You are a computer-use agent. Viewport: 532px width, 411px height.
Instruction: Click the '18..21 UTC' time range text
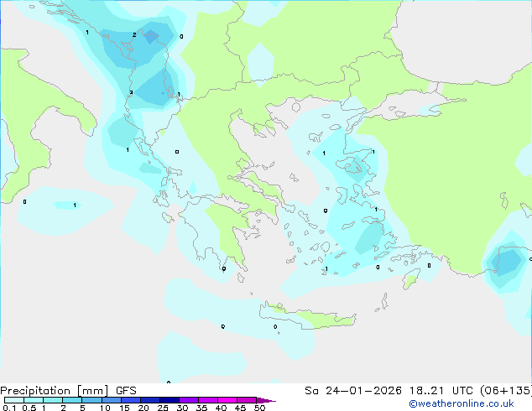tap(441, 391)
